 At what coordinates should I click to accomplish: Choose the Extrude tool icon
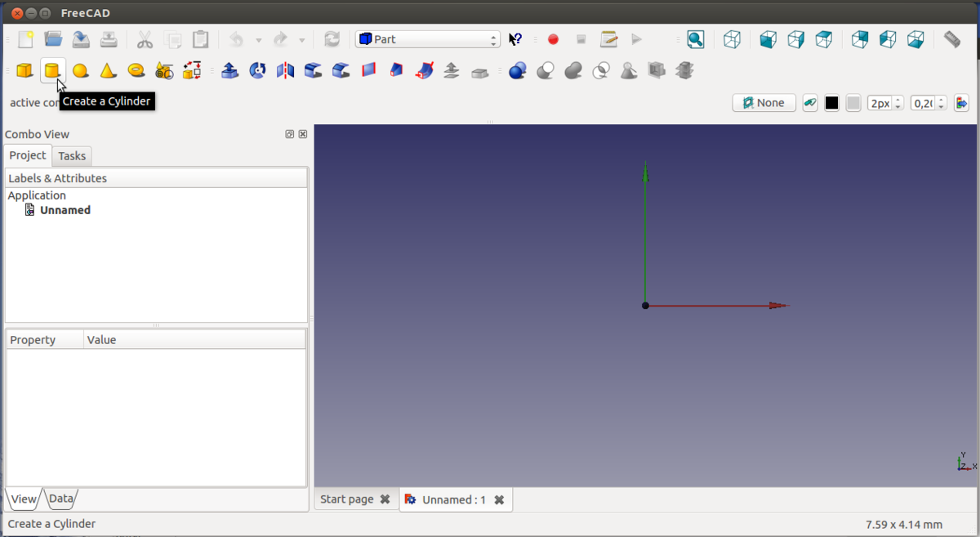pos(230,71)
